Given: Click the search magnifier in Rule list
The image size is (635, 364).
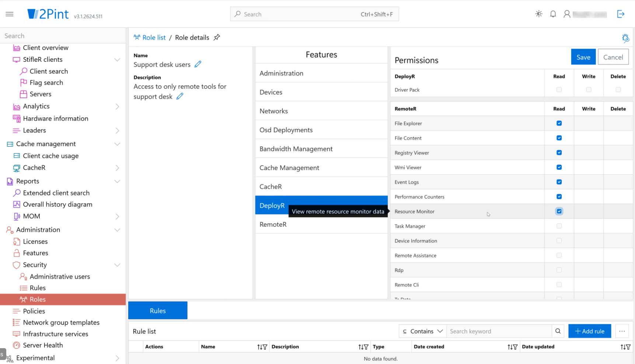Looking at the screenshot, I should (558, 331).
